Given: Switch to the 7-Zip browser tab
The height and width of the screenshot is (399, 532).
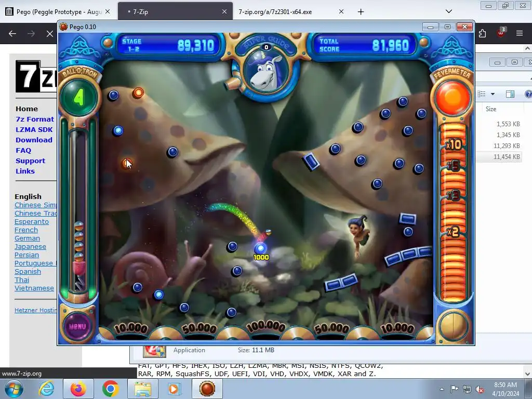Looking at the screenshot, I should point(175,11).
